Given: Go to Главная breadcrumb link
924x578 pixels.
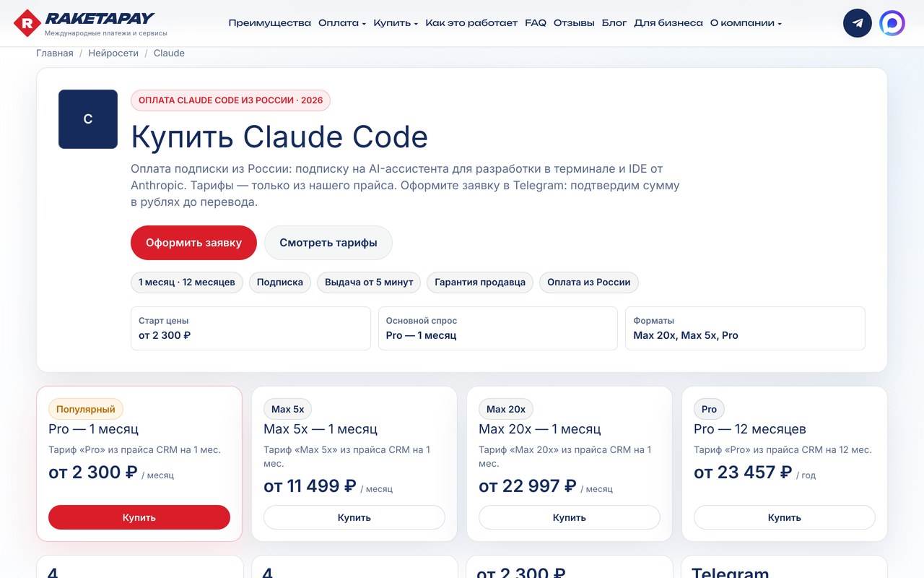Looking at the screenshot, I should click(x=55, y=53).
